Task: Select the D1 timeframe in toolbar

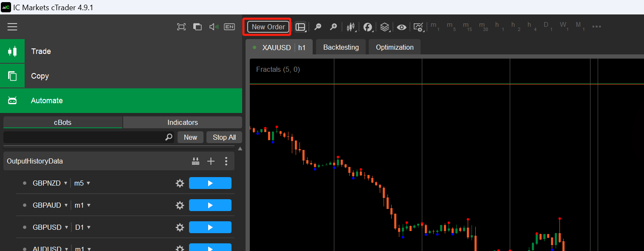Action: (548, 26)
